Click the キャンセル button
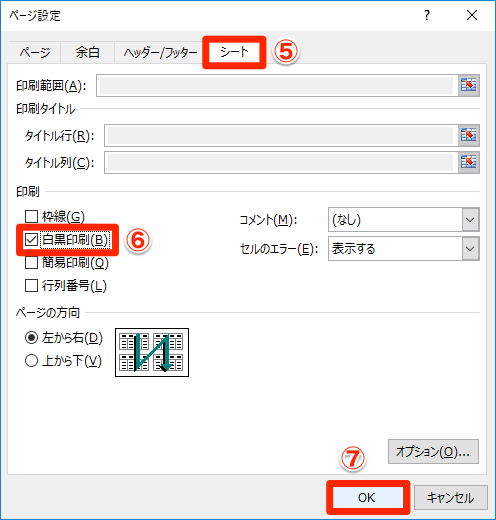The height and width of the screenshot is (520, 496). point(451,498)
